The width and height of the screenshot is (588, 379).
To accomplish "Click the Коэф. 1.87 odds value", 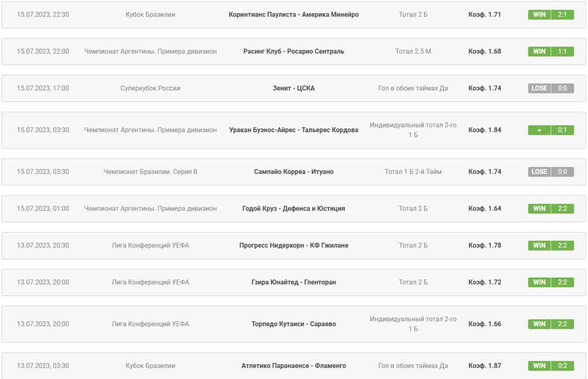I will coord(485,366).
